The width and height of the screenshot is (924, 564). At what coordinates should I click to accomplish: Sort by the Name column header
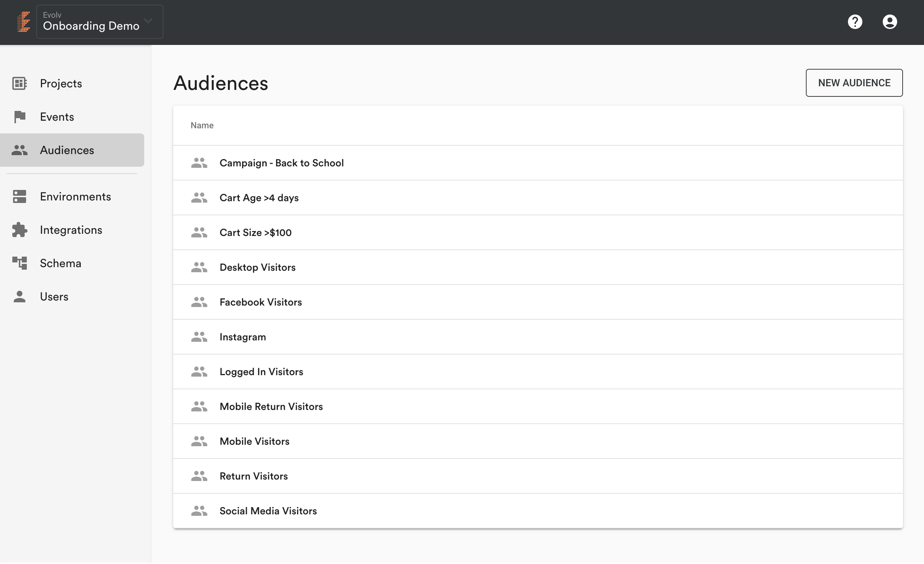coord(202,126)
